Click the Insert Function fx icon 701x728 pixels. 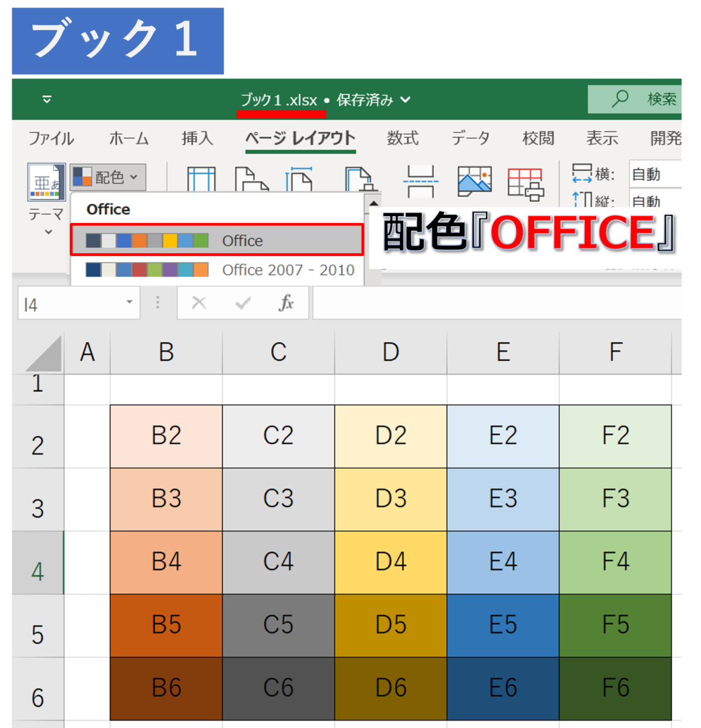[x=287, y=303]
